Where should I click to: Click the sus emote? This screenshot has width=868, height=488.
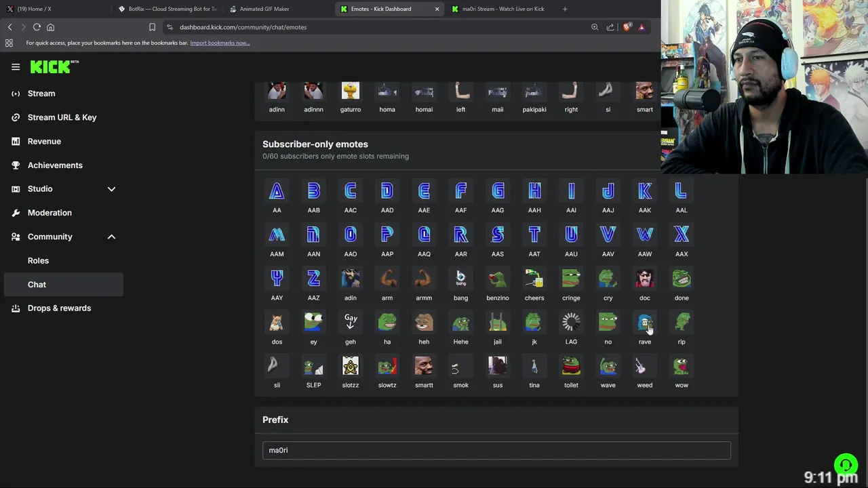(x=498, y=366)
